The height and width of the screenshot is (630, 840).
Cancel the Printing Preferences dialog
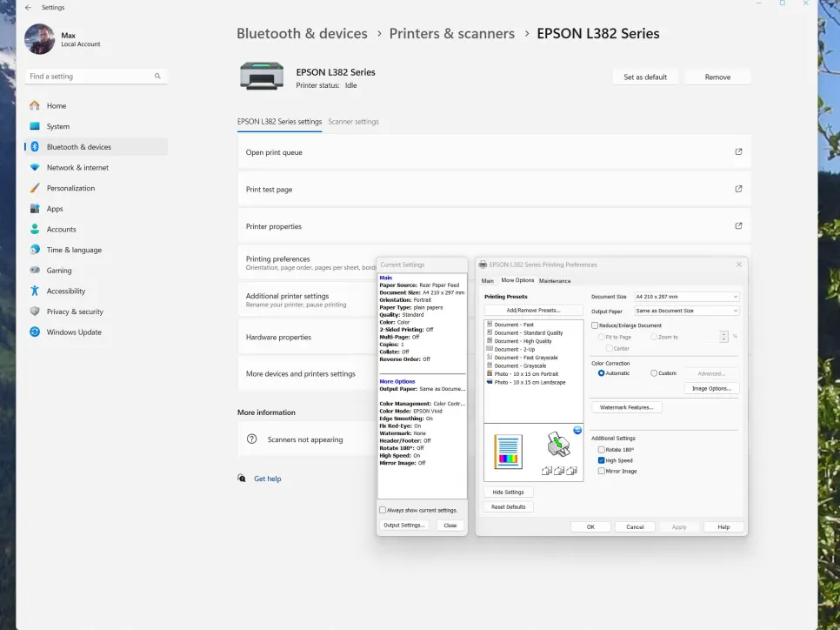pos(635,527)
